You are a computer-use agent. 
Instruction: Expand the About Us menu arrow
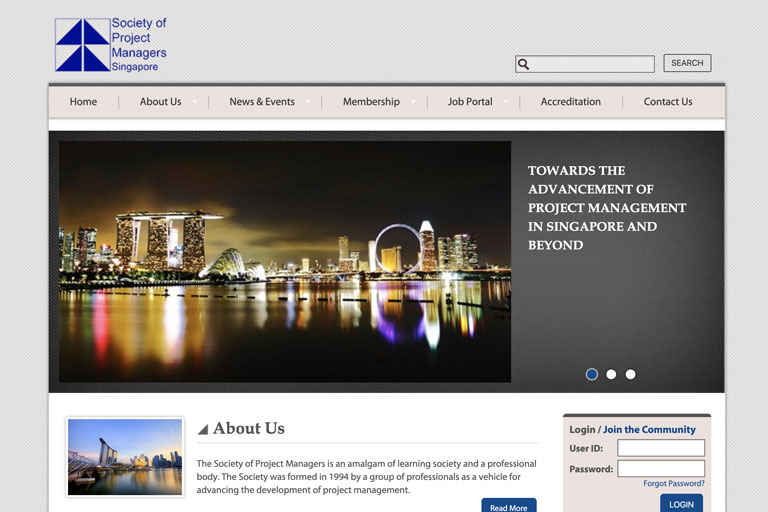(x=195, y=102)
